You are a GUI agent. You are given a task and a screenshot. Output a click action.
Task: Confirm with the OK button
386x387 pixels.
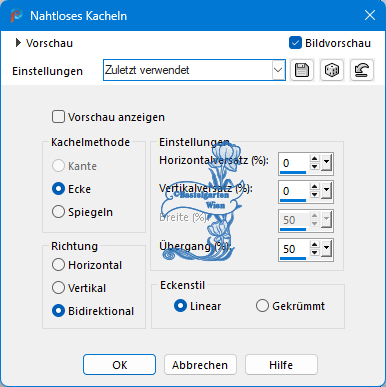[x=119, y=365]
